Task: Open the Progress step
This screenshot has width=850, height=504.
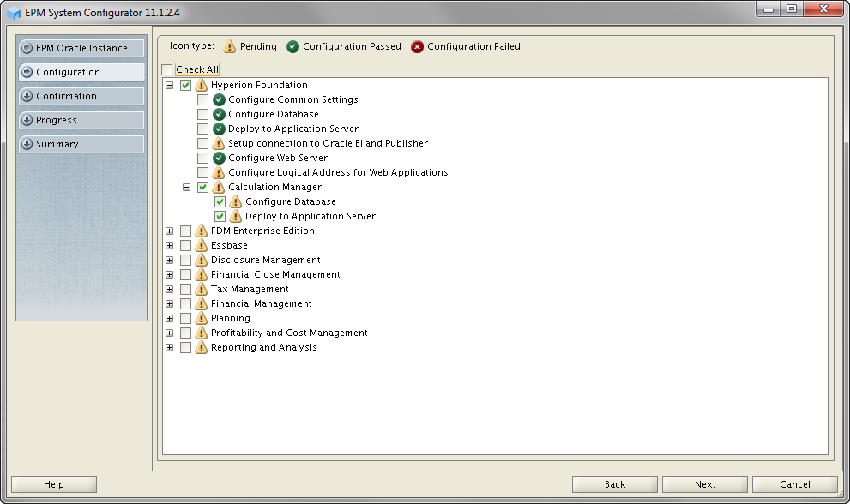Action: coord(81,120)
